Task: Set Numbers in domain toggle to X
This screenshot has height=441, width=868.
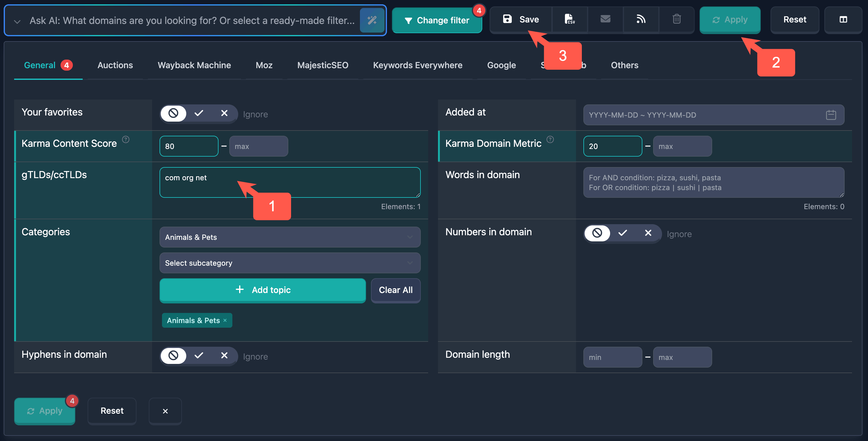Action: click(648, 233)
